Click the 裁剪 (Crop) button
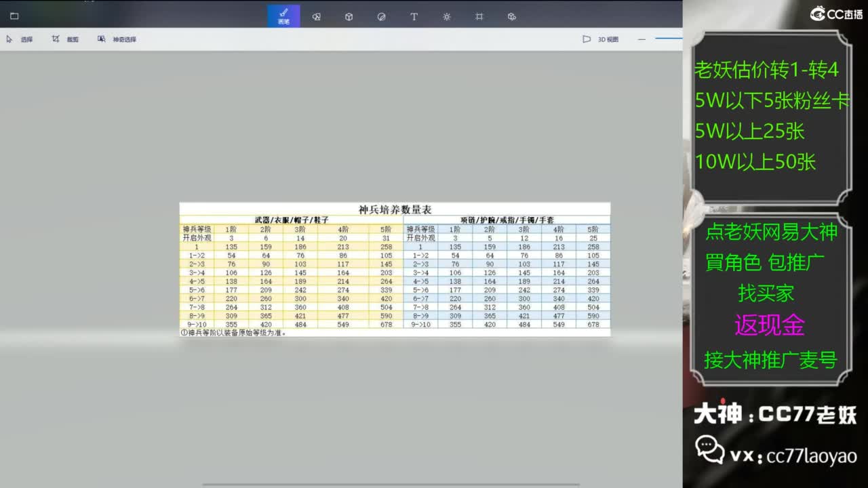The image size is (868, 488). point(66,39)
